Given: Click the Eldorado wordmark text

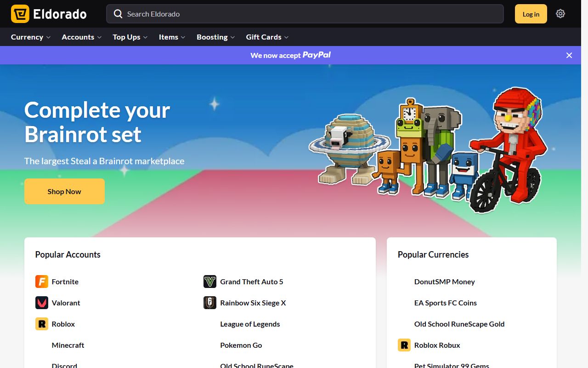Looking at the screenshot, I should [x=60, y=14].
